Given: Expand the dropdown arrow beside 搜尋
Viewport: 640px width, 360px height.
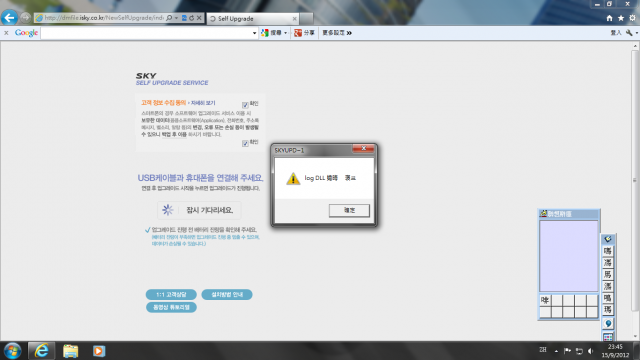Looking at the screenshot, I should point(286,33).
